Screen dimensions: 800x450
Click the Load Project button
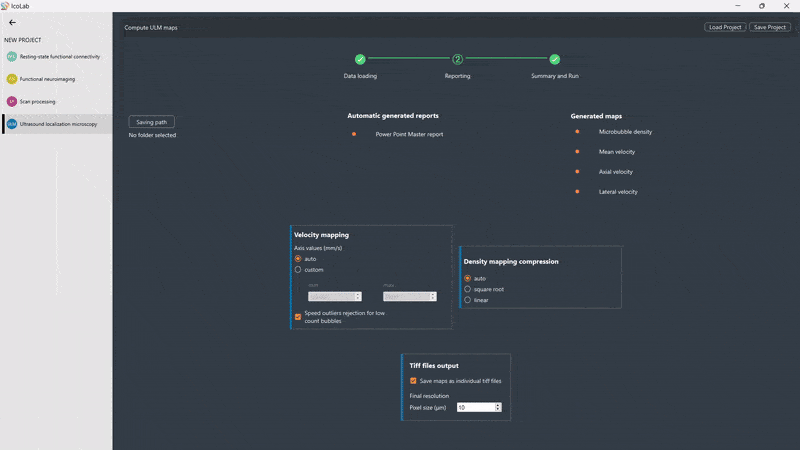pyautogui.click(x=725, y=27)
